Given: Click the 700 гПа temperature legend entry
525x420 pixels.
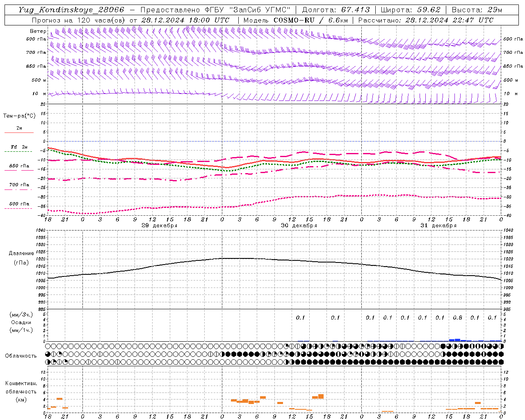Looking at the screenshot, I should click(19, 185).
